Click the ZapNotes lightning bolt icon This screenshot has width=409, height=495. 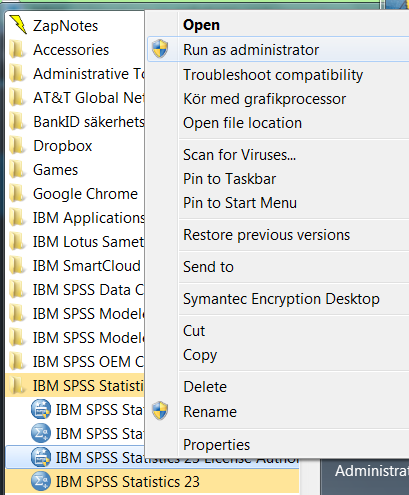(18, 25)
